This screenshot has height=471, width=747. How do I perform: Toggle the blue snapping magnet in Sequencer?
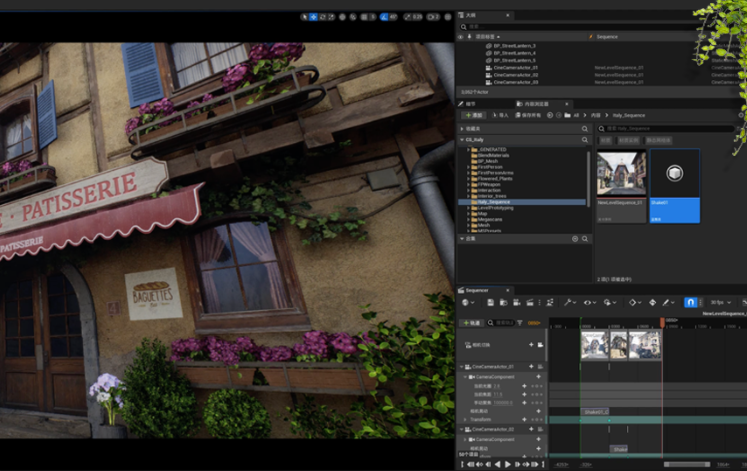pyautogui.click(x=690, y=302)
